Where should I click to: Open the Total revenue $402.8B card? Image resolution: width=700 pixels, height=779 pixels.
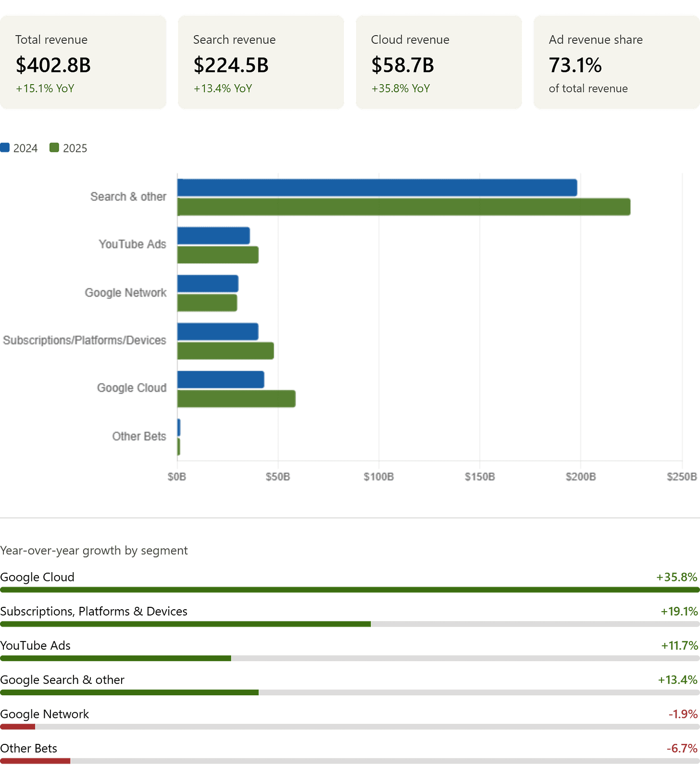(83, 62)
